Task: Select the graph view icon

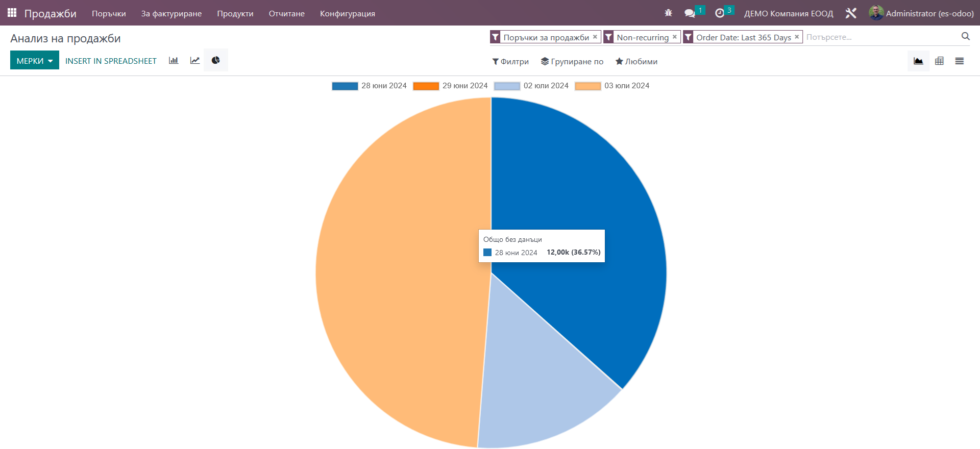Action: click(918, 61)
